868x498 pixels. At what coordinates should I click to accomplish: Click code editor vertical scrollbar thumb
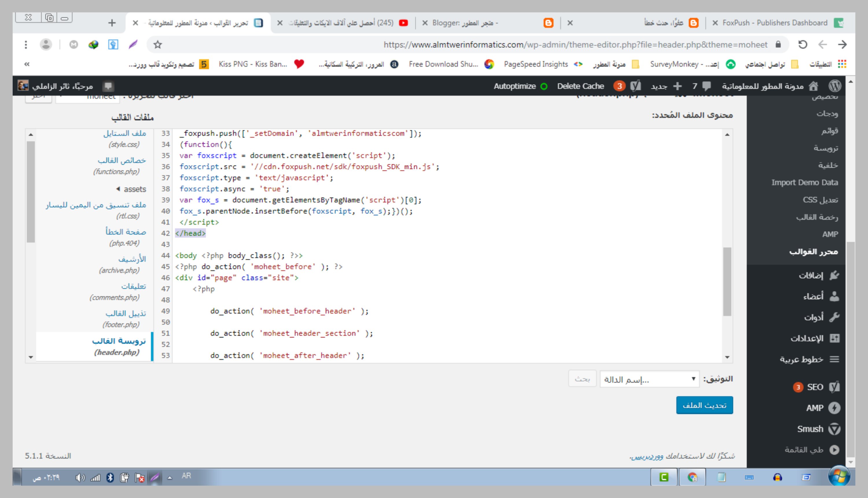727,281
